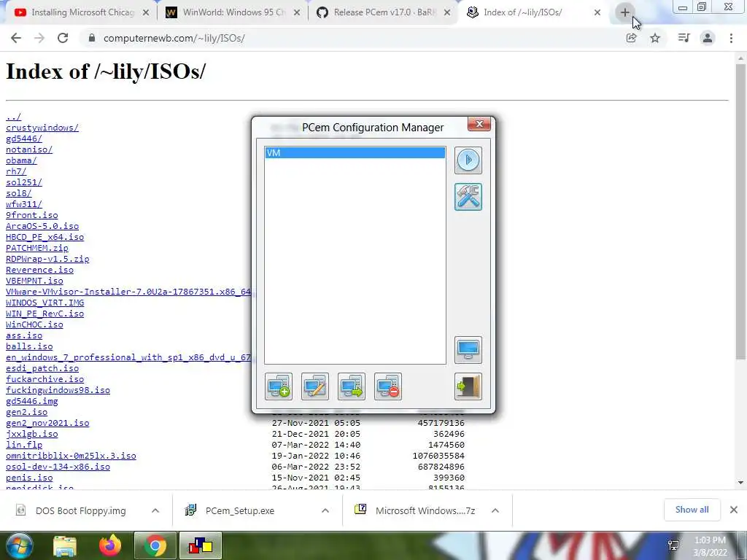
Task: Open the parent directory ../ link
Action: [x=13, y=117]
